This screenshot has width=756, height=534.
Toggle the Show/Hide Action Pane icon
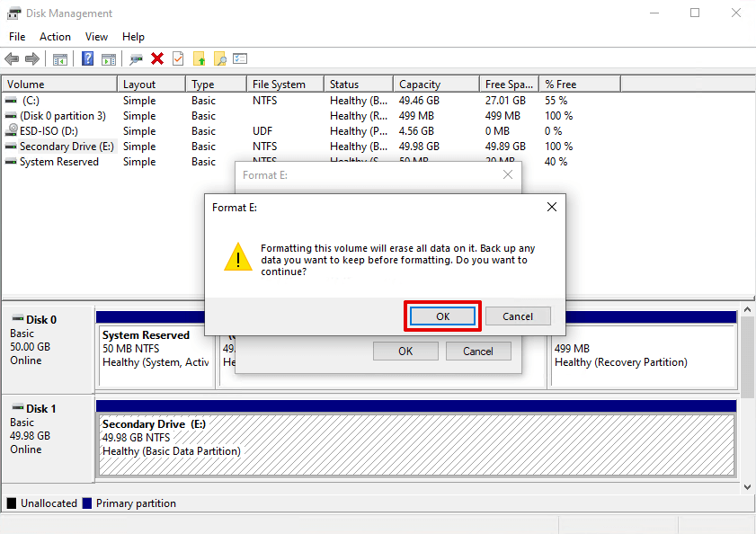click(109, 59)
